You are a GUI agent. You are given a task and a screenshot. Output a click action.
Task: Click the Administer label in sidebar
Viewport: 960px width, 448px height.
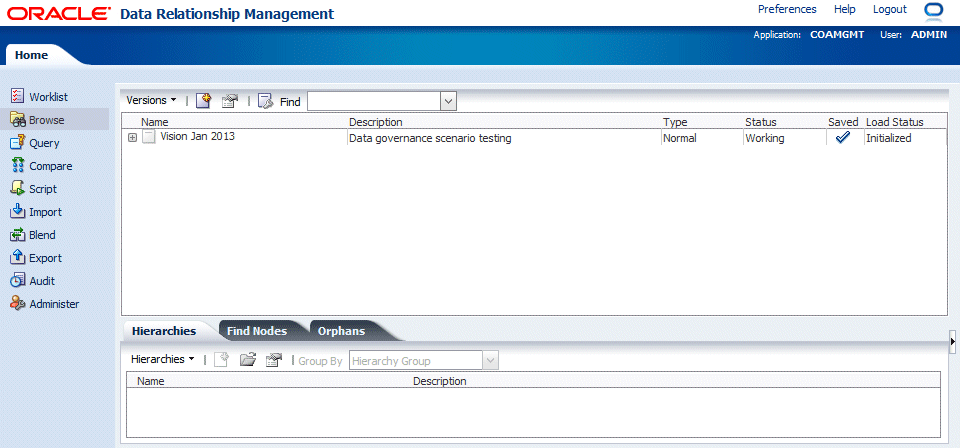[54, 304]
